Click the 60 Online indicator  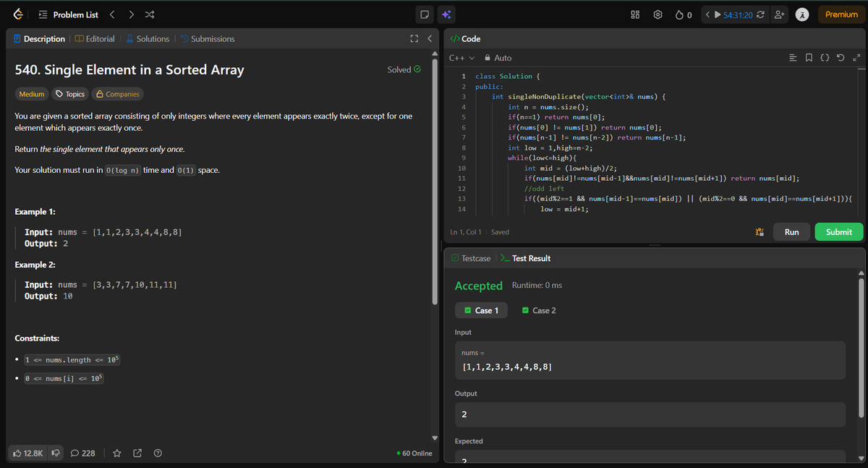click(x=414, y=453)
